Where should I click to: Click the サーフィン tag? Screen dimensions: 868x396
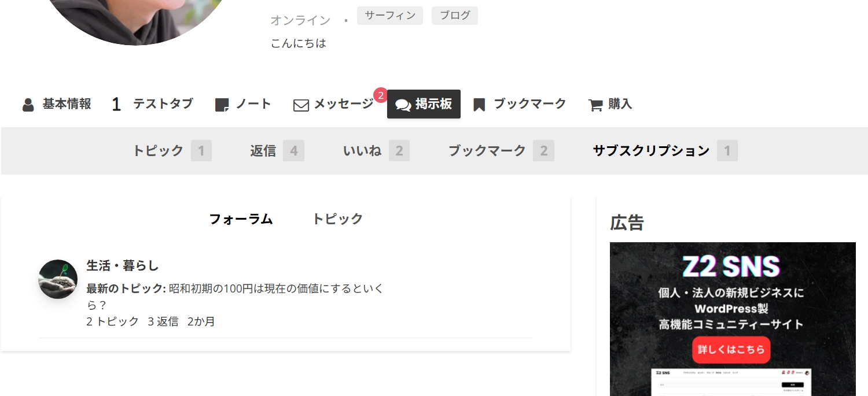[x=390, y=16]
